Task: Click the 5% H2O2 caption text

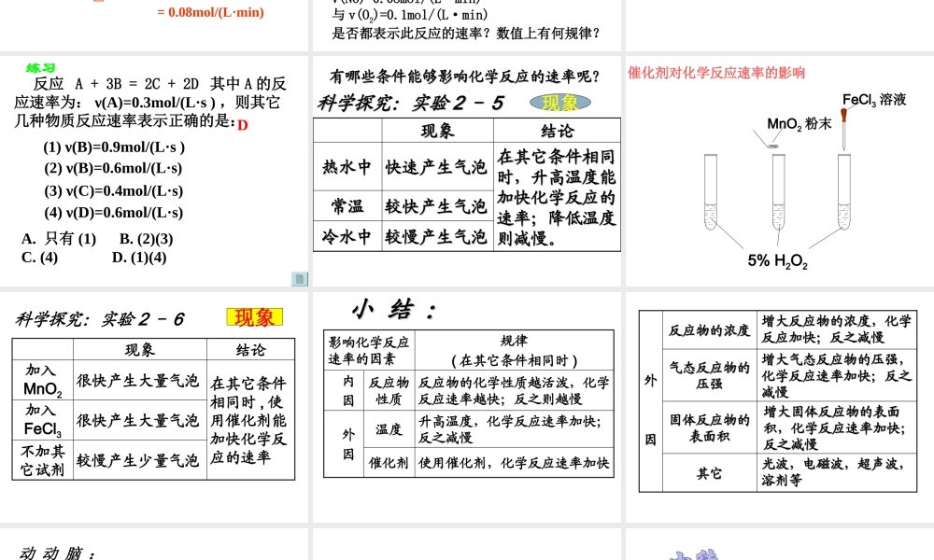Action: click(775, 262)
